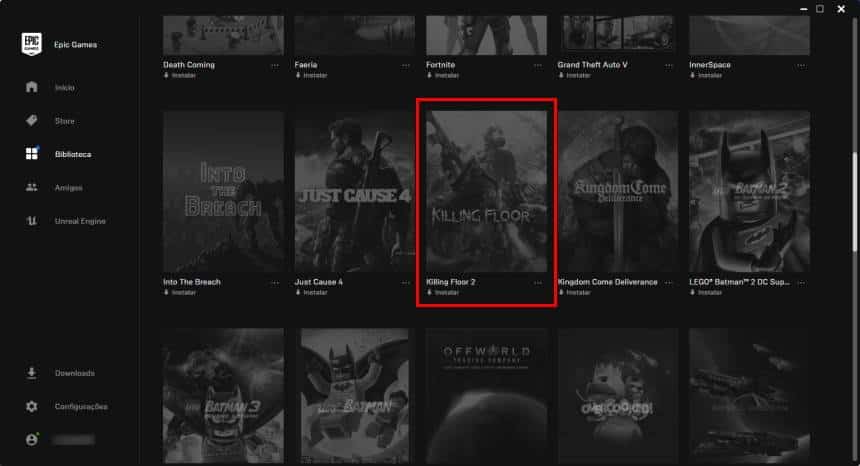Click Instalar under Death Coming
The height and width of the screenshot is (466, 860).
pos(180,76)
